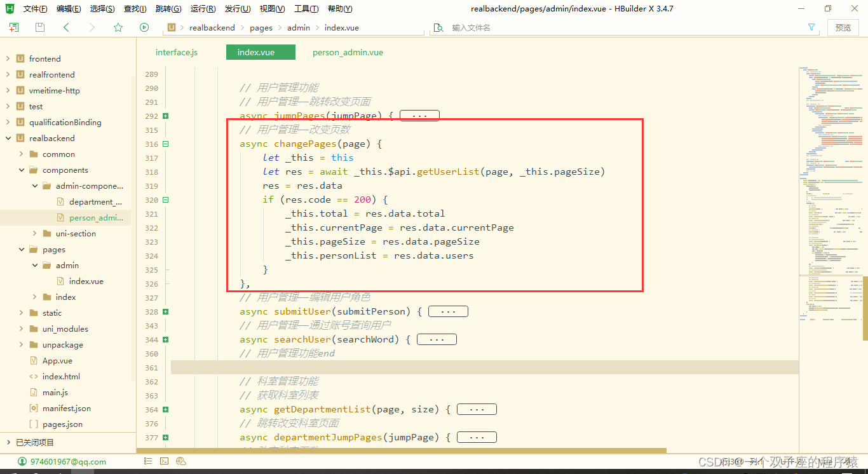Go forward with the right arrow icon

pyautogui.click(x=92, y=27)
